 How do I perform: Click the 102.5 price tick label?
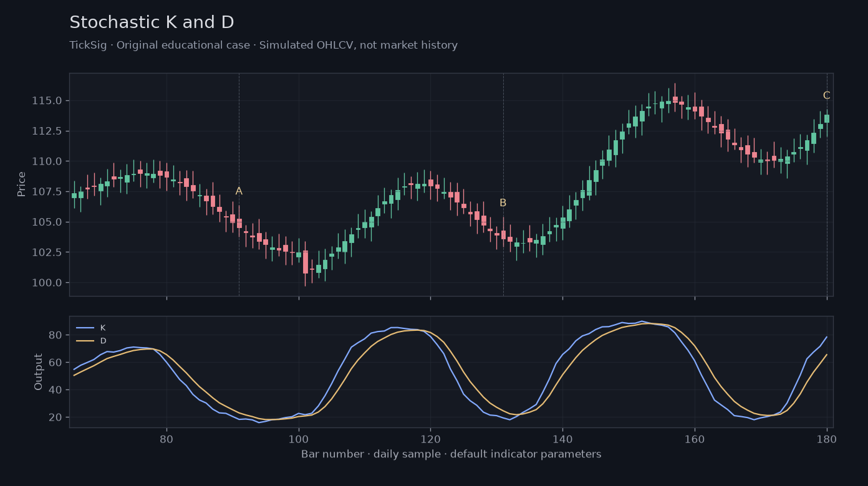tap(48, 252)
